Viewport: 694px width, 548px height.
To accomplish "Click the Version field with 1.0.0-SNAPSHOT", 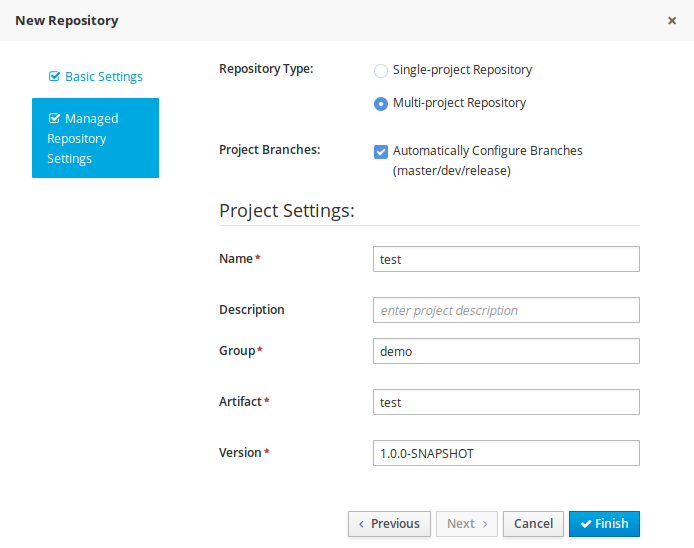I will [x=506, y=453].
